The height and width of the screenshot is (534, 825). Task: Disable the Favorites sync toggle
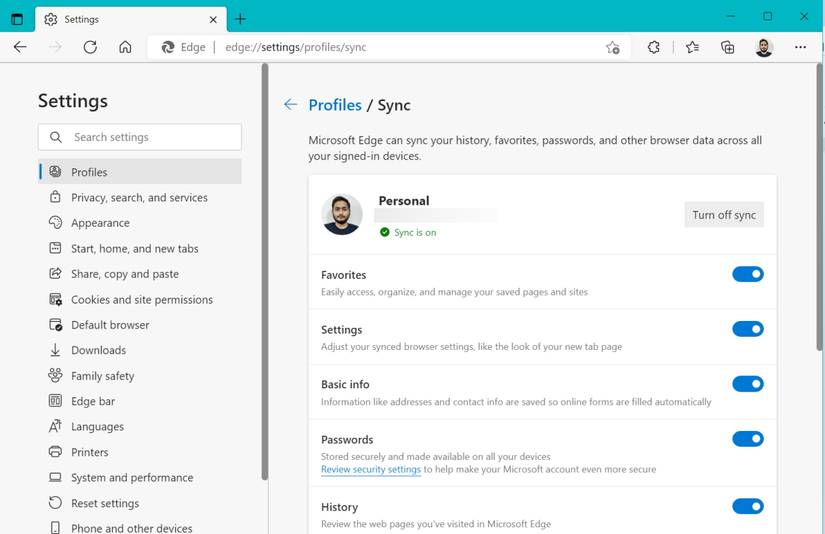coord(747,274)
